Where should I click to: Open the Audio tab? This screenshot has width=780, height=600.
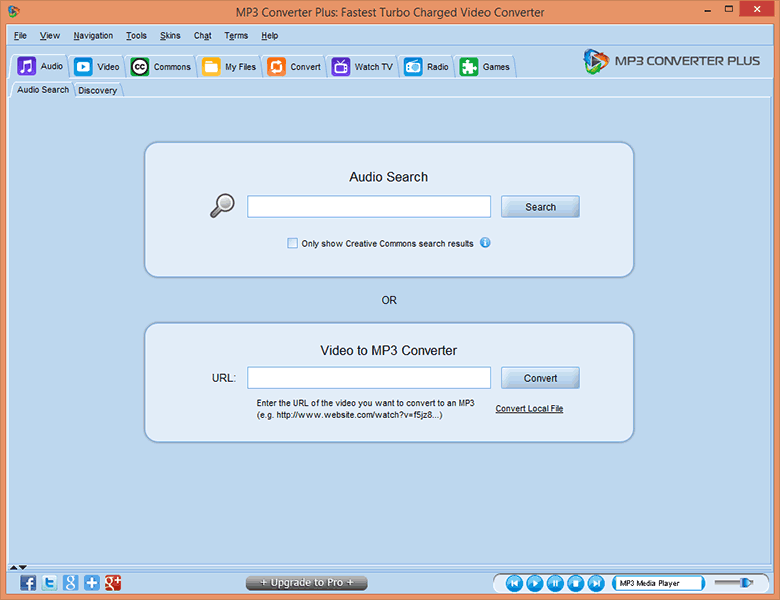click(x=40, y=66)
